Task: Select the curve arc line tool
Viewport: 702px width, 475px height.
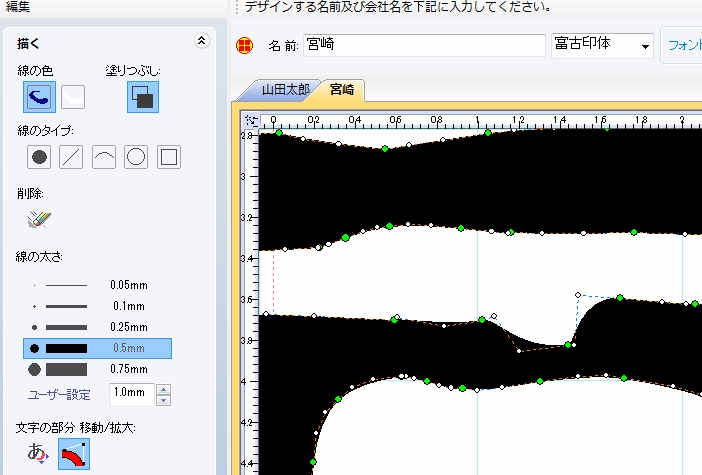Action: [104, 157]
